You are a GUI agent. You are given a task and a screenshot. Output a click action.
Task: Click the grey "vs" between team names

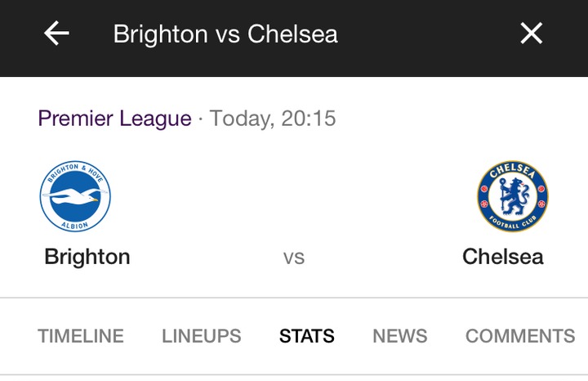pos(293,258)
